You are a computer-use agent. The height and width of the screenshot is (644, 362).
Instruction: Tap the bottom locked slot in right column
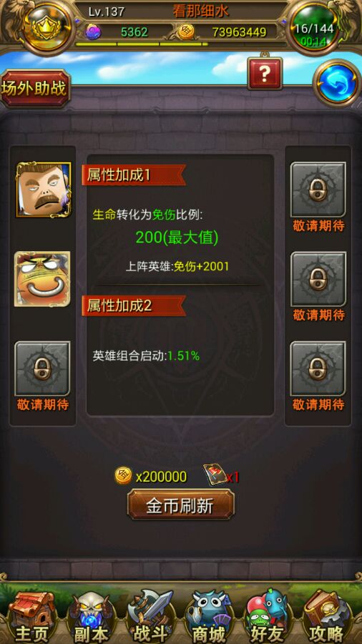point(318,369)
